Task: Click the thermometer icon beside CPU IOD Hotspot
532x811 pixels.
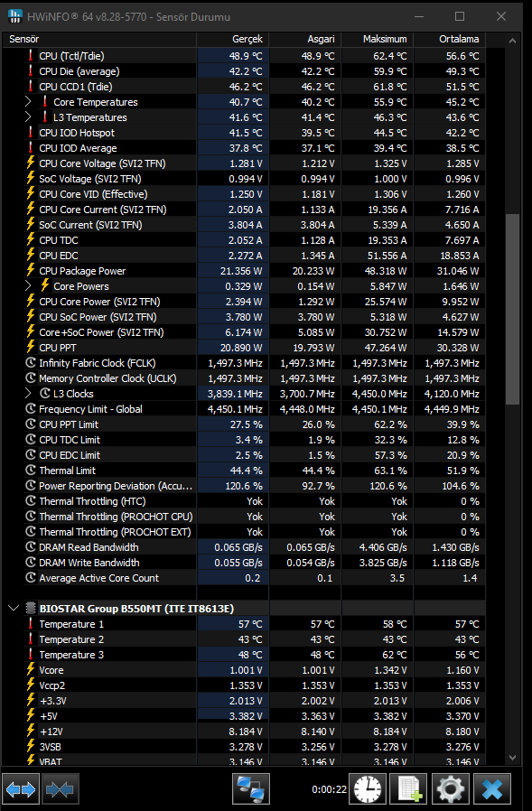Action: coord(31,133)
